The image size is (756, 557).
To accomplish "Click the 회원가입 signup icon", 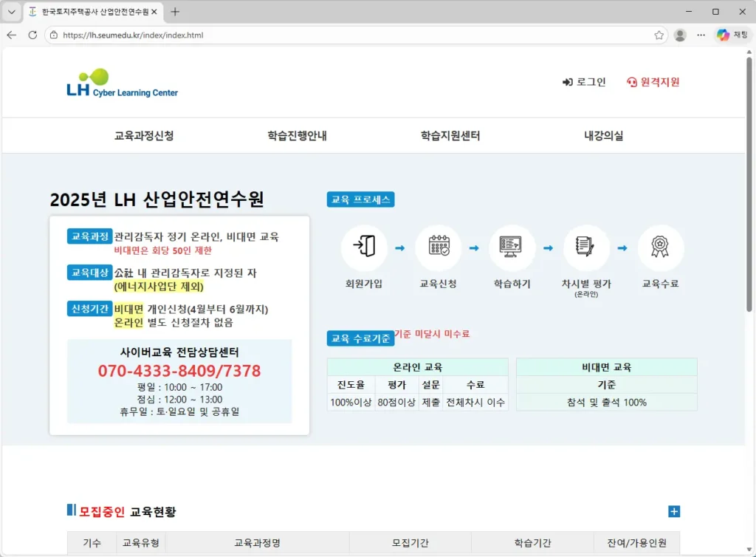I will click(364, 246).
